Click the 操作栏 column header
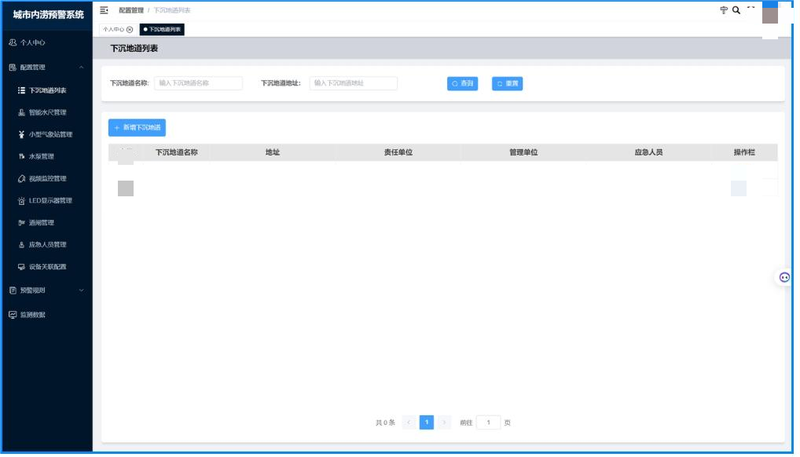Viewport: 800px width, 457px height. 744,153
